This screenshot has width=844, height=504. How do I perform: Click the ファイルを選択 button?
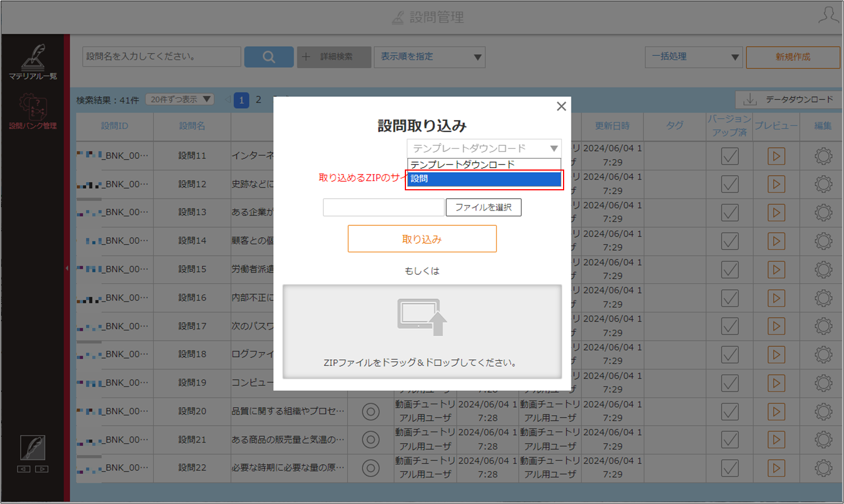coord(484,207)
